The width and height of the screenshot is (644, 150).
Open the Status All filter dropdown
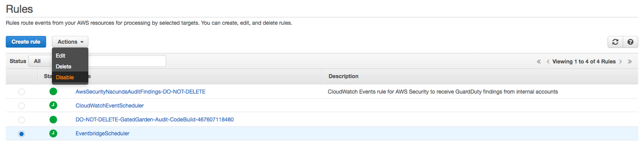(40, 61)
